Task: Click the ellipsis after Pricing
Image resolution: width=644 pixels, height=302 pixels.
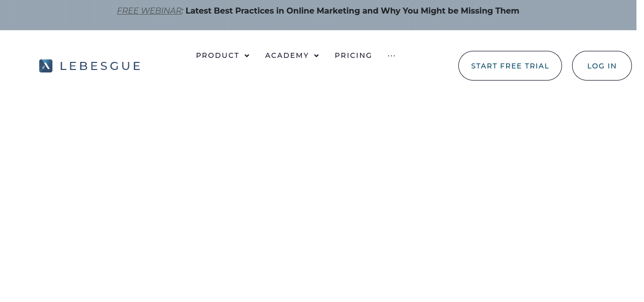Action: point(391,56)
